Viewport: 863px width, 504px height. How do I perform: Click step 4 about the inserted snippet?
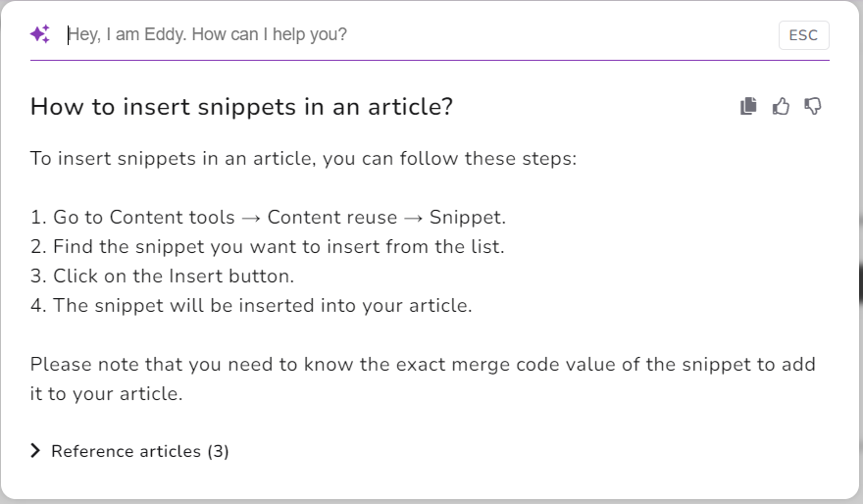point(251,306)
